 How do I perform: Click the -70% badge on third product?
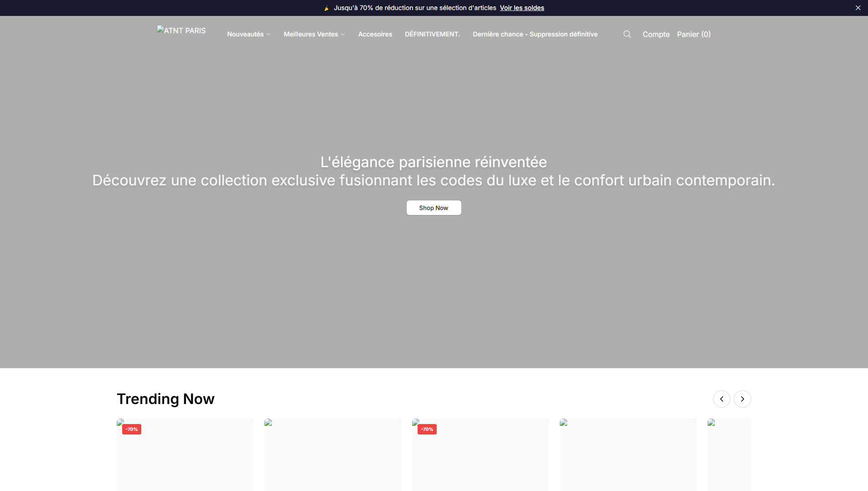click(x=427, y=429)
